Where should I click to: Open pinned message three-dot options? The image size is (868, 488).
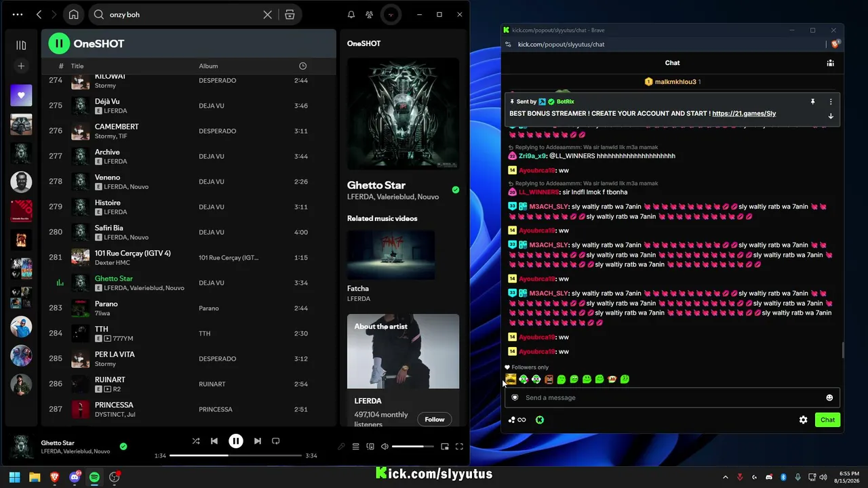831,102
